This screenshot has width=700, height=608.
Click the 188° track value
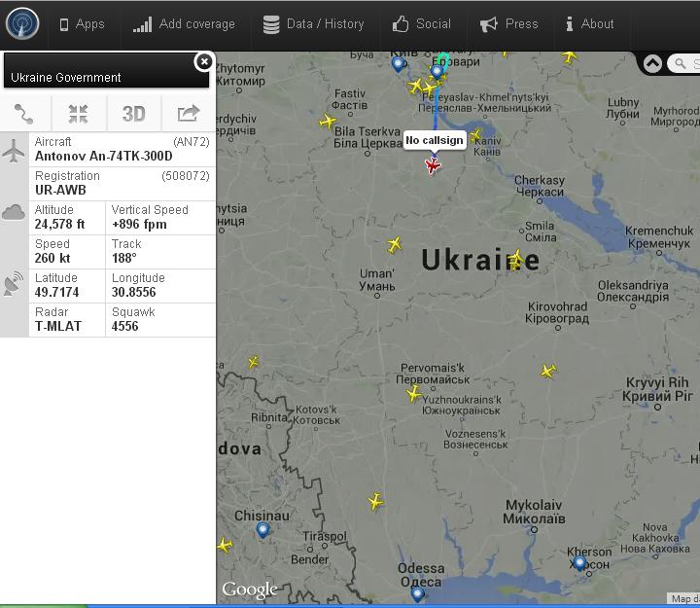(x=124, y=258)
